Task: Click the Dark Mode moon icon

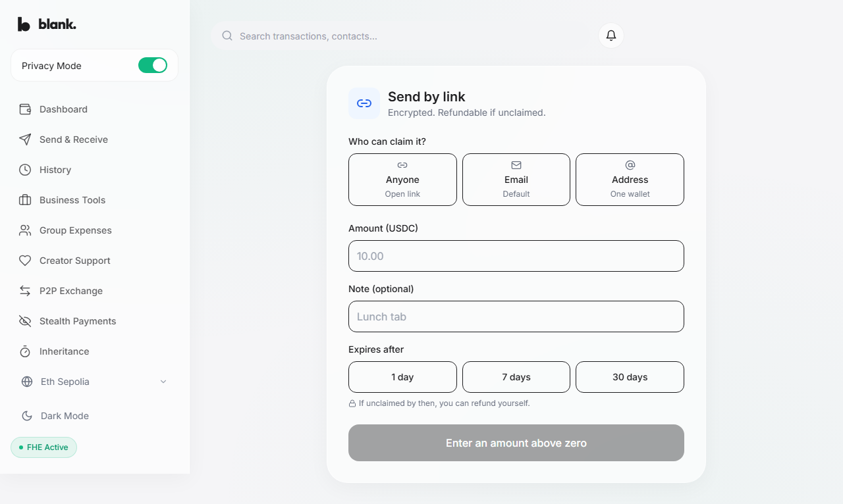Action: [x=27, y=416]
